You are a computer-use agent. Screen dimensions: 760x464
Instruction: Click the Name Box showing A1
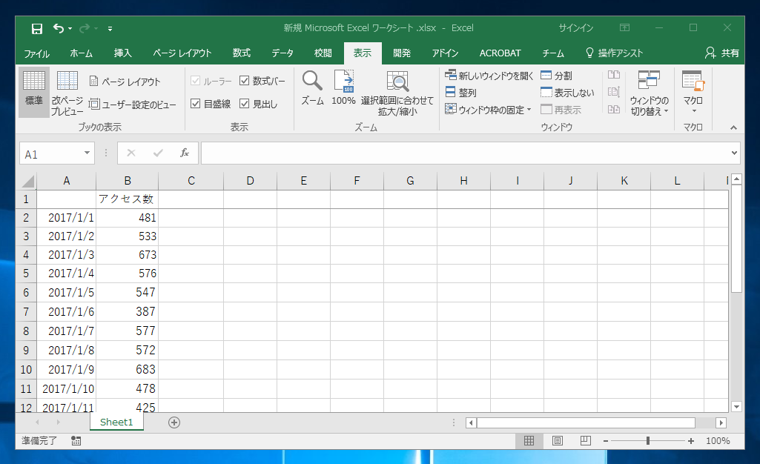(x=51, y=154)
